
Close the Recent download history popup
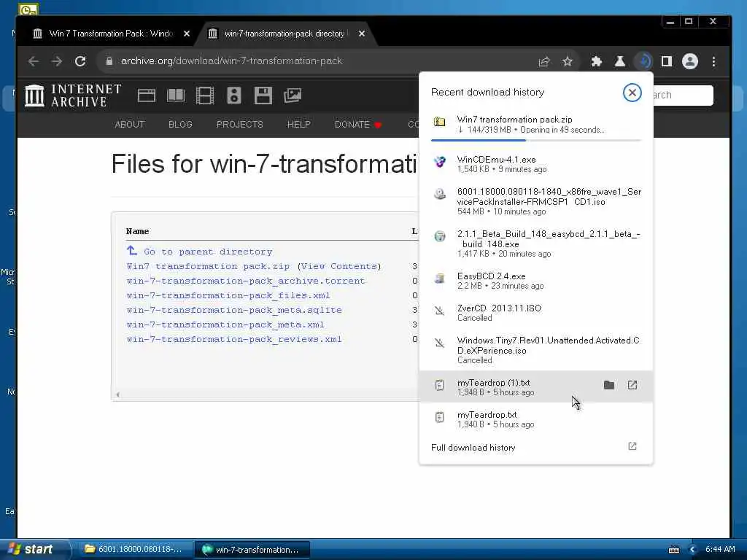coord(632,93)
